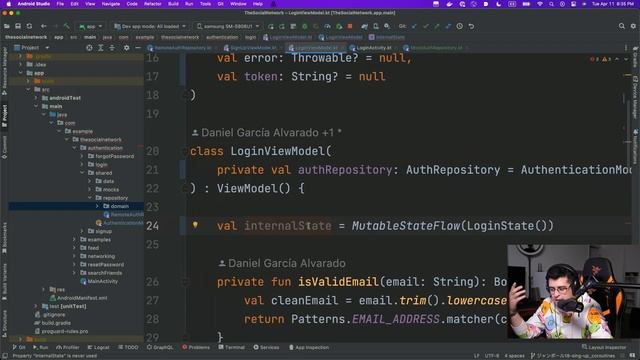Open the Project tool window side tab
Screen dimensions: 640x360
point(4,116)
